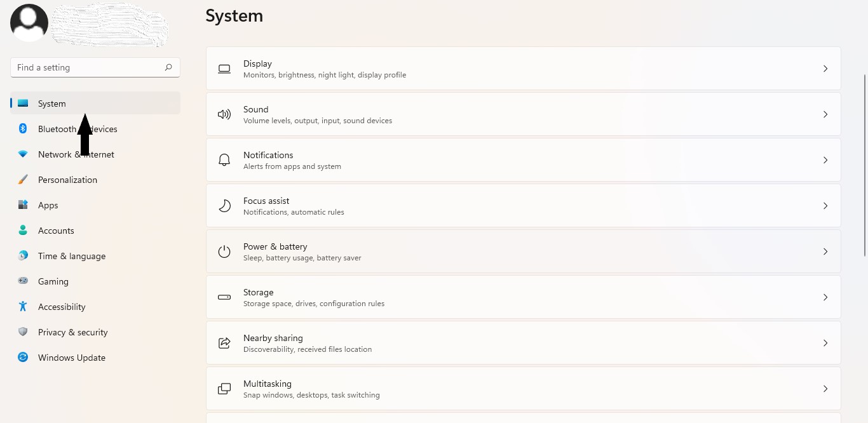Click the Power & battery power icon

pos(224,252)
